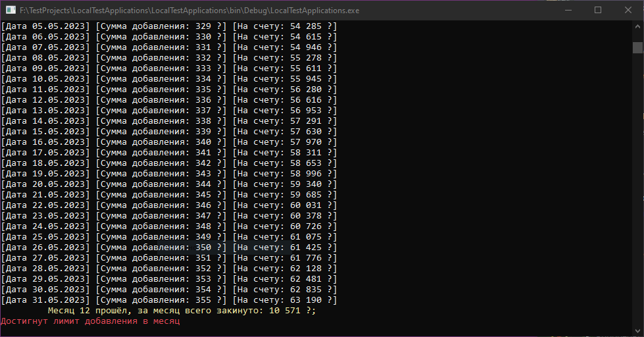
Task: Click the line dated 26.05.2023
Action: point(169,247)
